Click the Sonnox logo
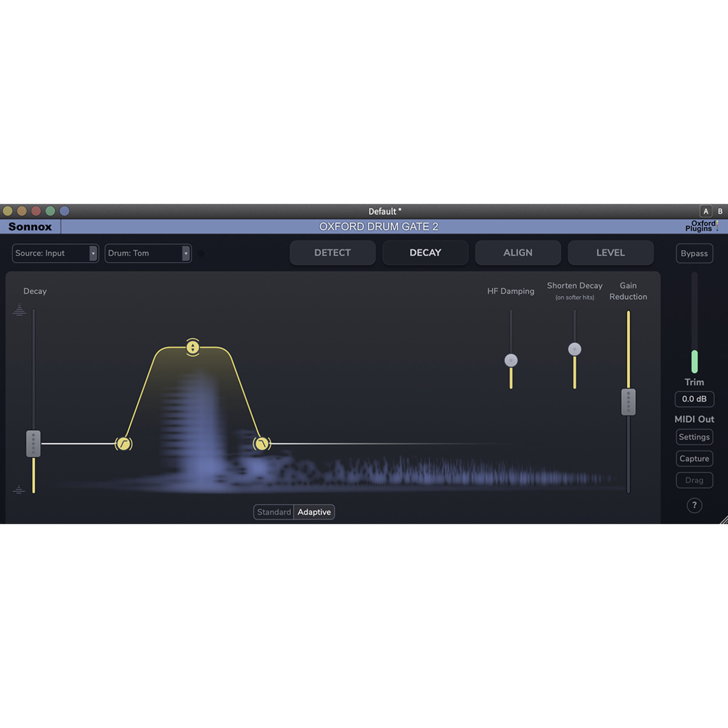728x728 pixels. 30,227
